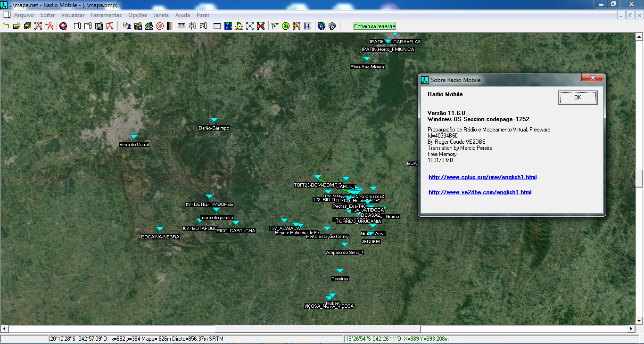Image resolution: width=644 pixels, height=344 pixels.
Task: Open the antenna pattern Yagi icon
Action: click(x=307, y=26)
